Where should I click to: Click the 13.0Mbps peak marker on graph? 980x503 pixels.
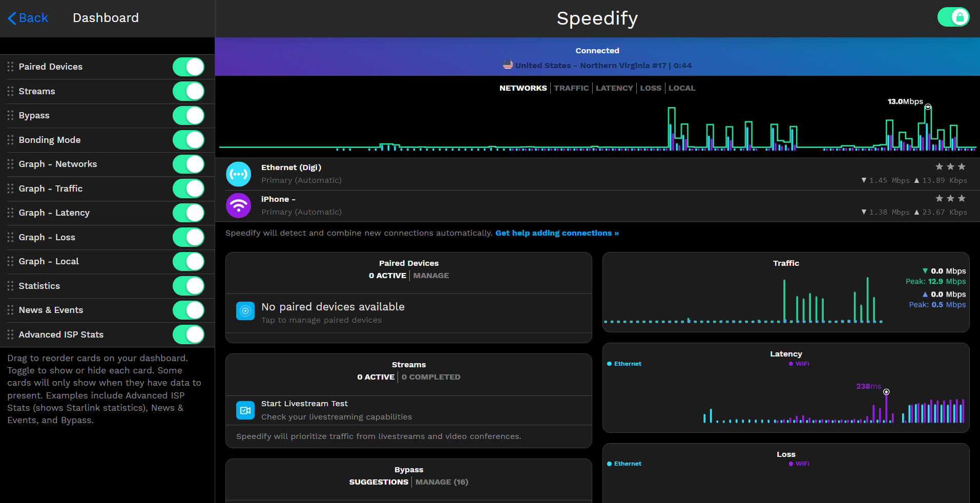click(928, 107)
